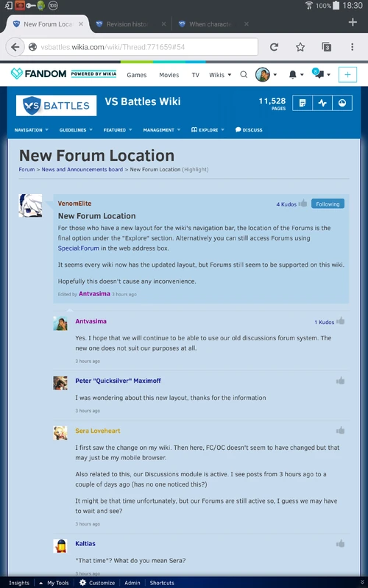Bookmark page with the star icon

pyautogui.click(x=300, y=47)
